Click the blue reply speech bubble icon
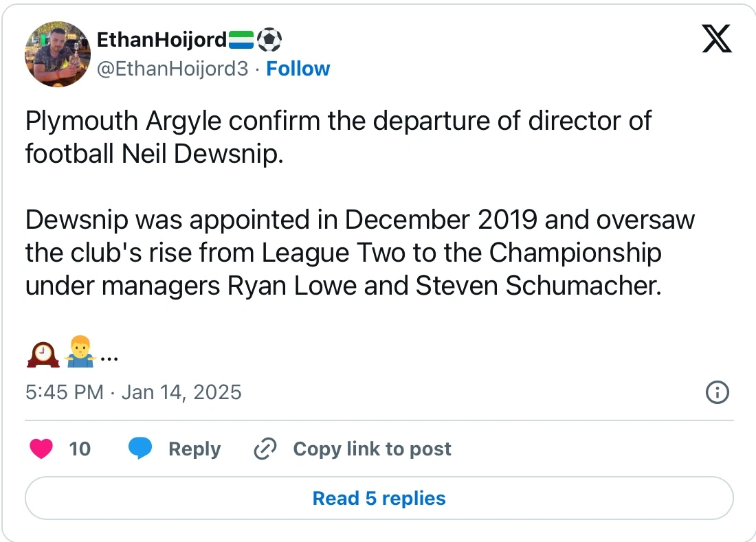This screenshot has height=542, width=756. point(140,449)
